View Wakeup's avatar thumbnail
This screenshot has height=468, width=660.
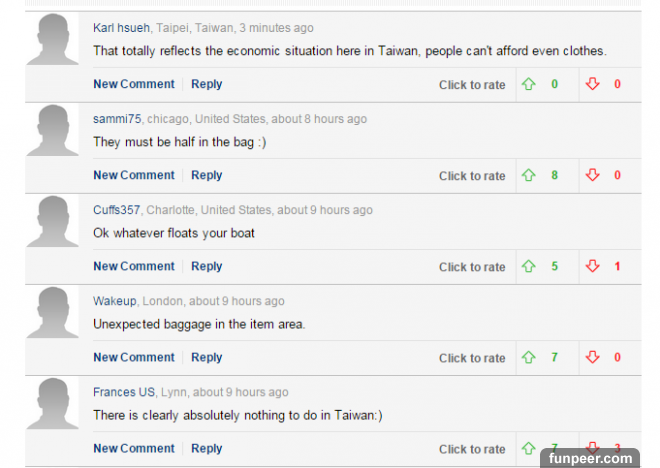point(53,313)
